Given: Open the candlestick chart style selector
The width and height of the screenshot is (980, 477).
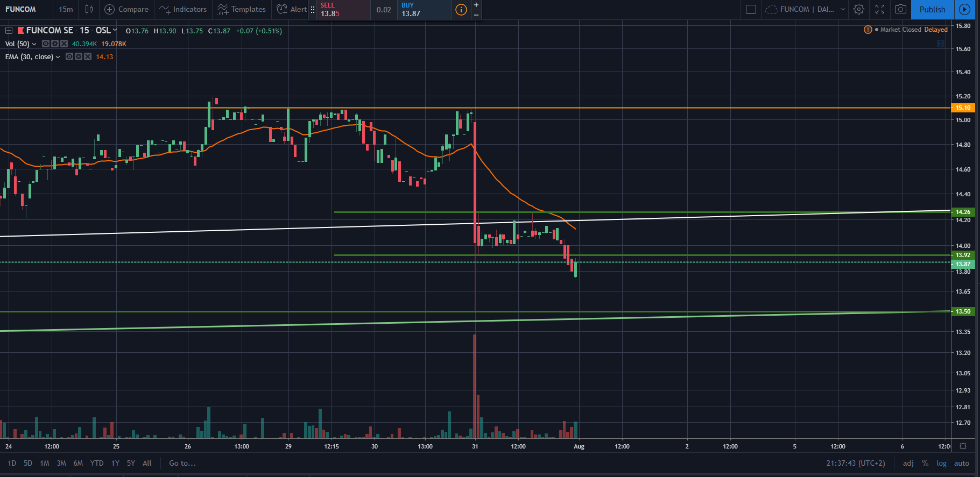Looking at the screenshot, I should pos(89,9).
